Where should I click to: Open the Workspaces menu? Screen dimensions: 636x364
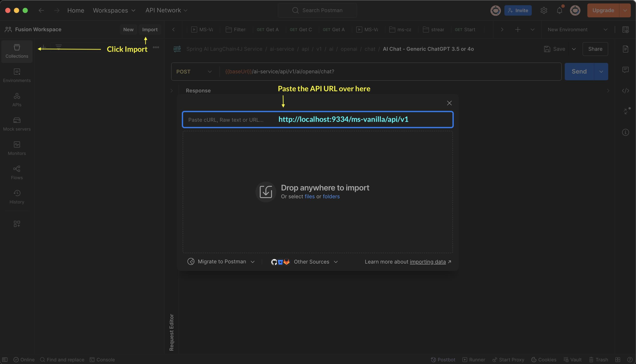coord(114,10)
